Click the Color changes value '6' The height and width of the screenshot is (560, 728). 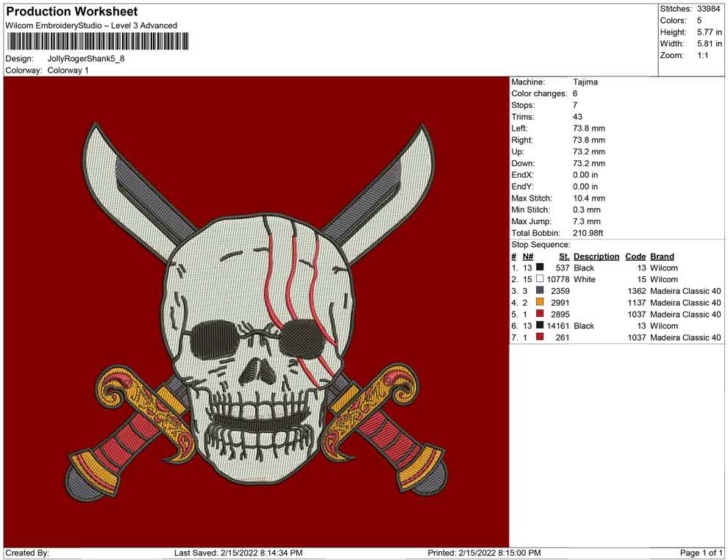575,94
